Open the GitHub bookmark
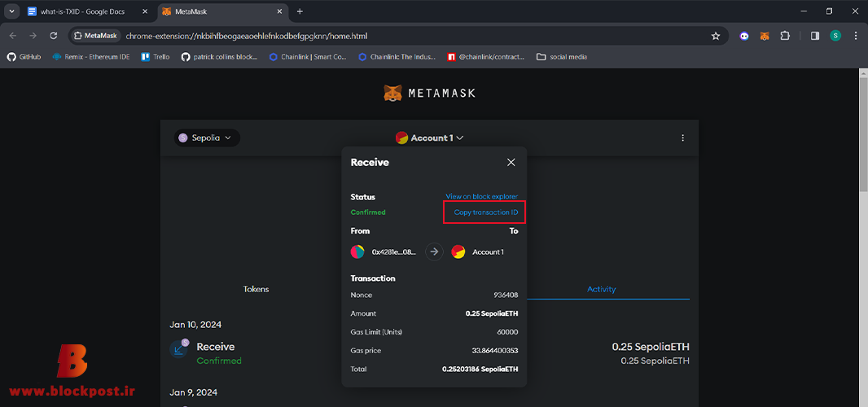Image resolution: width=868 pixels, height=407 pixels. tap(24, 56)
